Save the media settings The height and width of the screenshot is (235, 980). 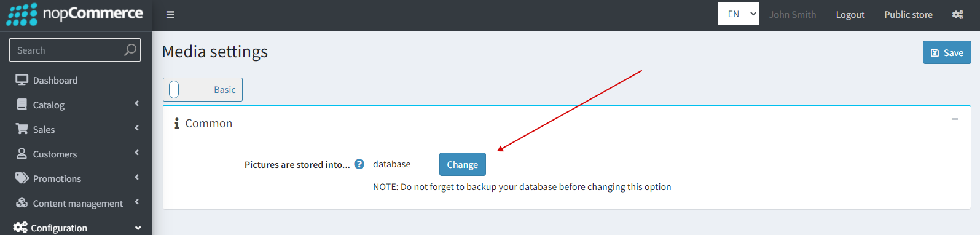point(947,52)
